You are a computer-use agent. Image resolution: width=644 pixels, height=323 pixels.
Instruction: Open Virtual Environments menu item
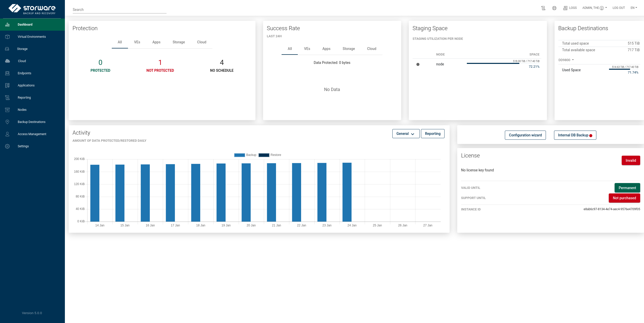click(x=32, y=37)
